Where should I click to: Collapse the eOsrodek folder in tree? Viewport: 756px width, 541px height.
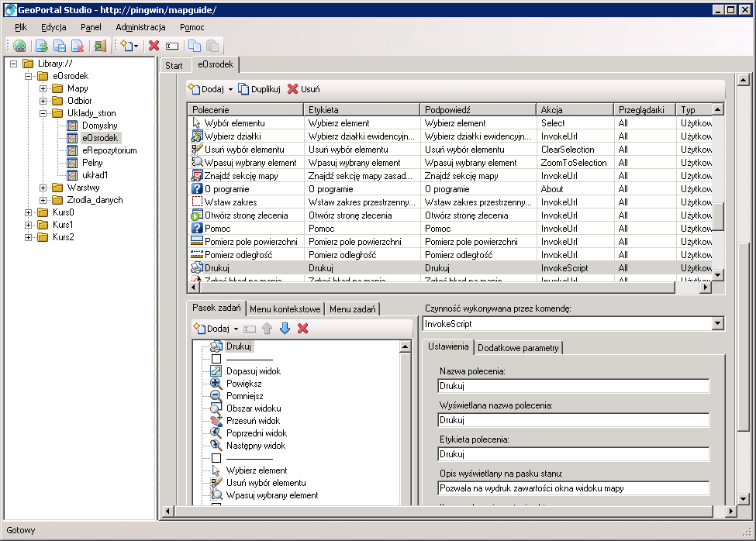pyautogui.click(x=29, y=76)
